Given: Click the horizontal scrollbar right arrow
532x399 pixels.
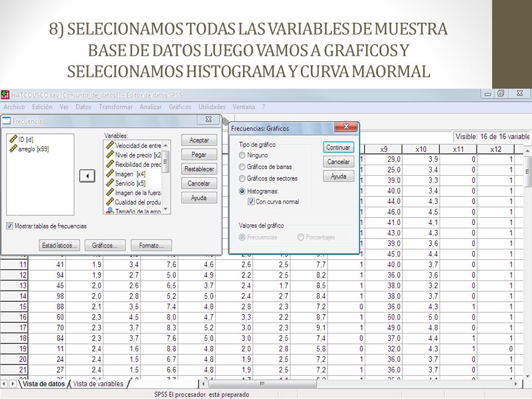Looking at the screenshot, I should tap(516, 383).
